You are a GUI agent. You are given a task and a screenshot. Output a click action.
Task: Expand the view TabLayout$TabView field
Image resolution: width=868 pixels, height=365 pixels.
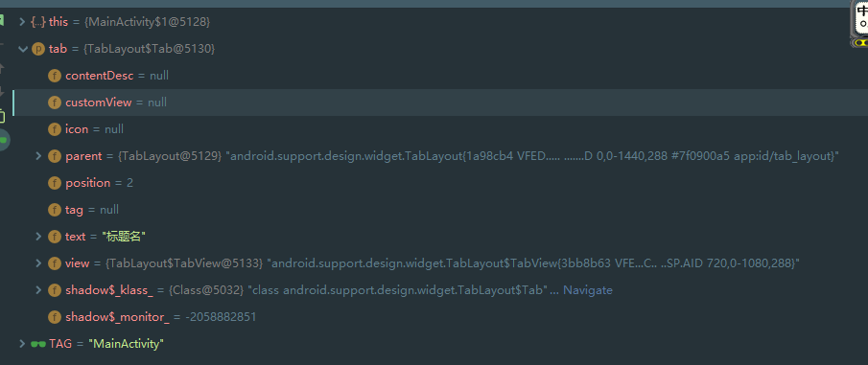pyautogui.click(x=38, y=262)
